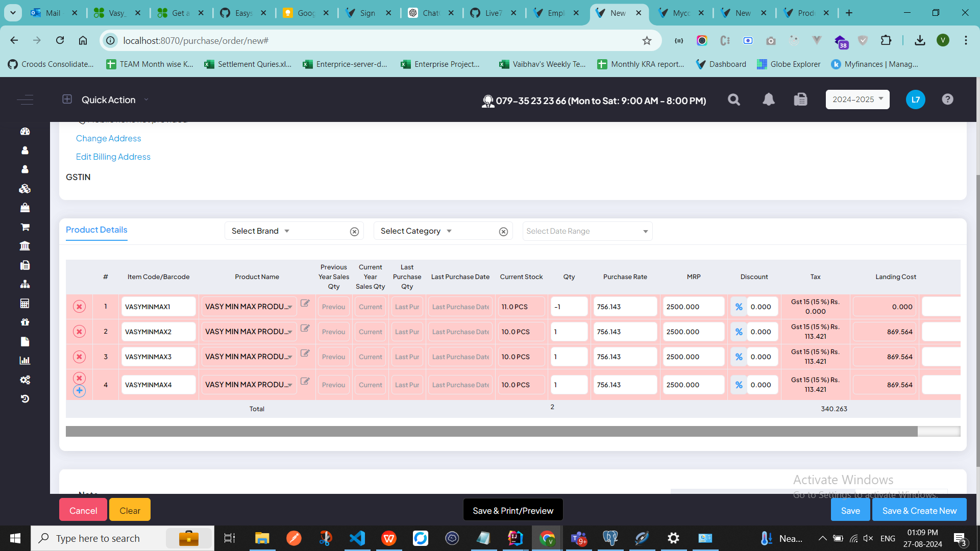Viewport: 980px width, 551px height.
Task: Open File Explorer from taskbar
Action: click(x=262, y=538)
